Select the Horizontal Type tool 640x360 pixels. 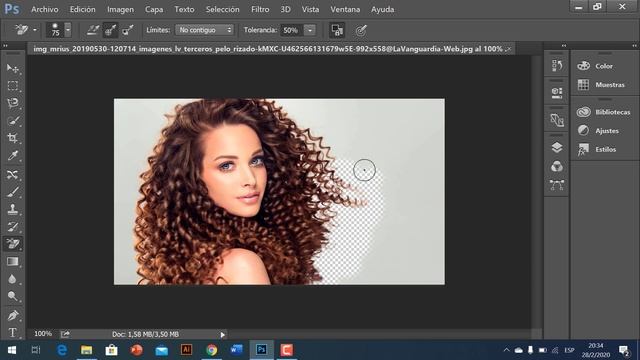13,333
